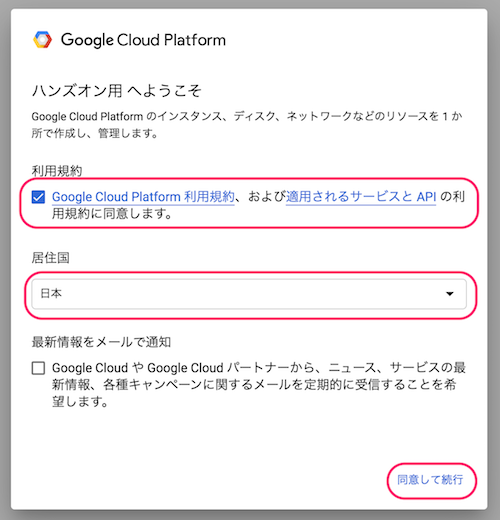Uncheck the terms of service agreement checkbox

coord(38,197)
